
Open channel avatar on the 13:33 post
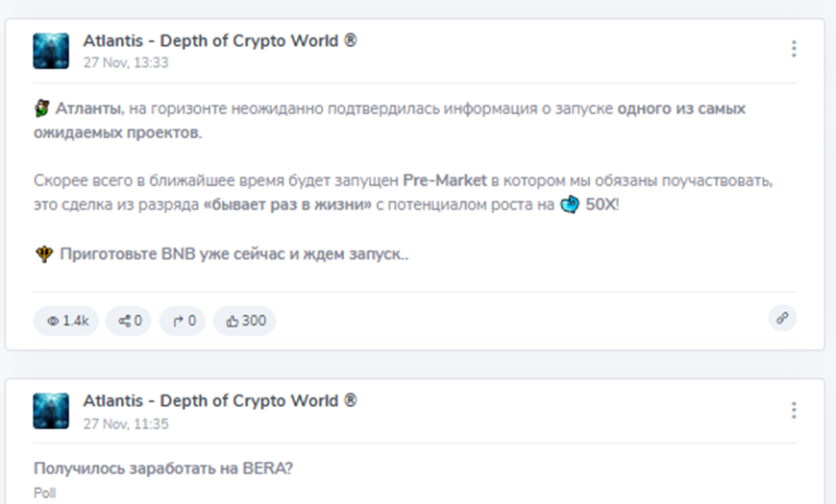(51, 51)
